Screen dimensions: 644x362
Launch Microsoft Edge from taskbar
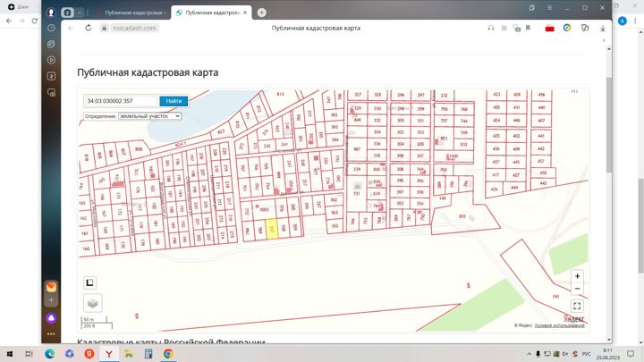pos(49,354)
